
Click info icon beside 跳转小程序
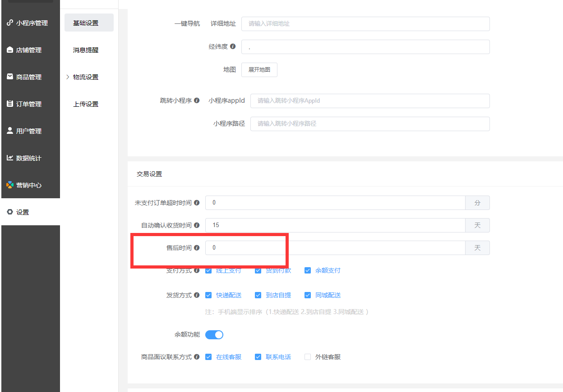197,100
